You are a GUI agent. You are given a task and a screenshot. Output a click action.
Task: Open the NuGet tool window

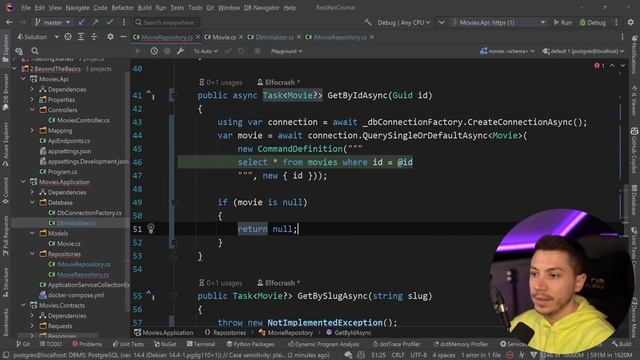[x=165, y=344]
